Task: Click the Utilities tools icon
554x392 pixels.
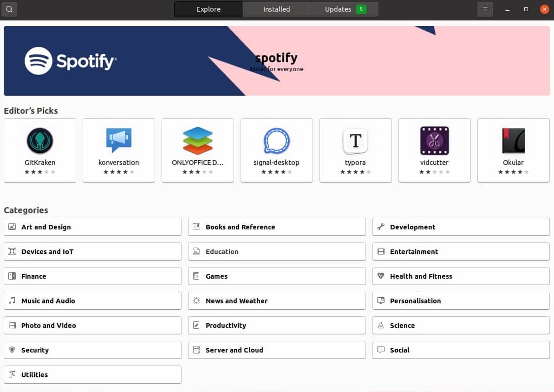Action: (x=12, y=374)
